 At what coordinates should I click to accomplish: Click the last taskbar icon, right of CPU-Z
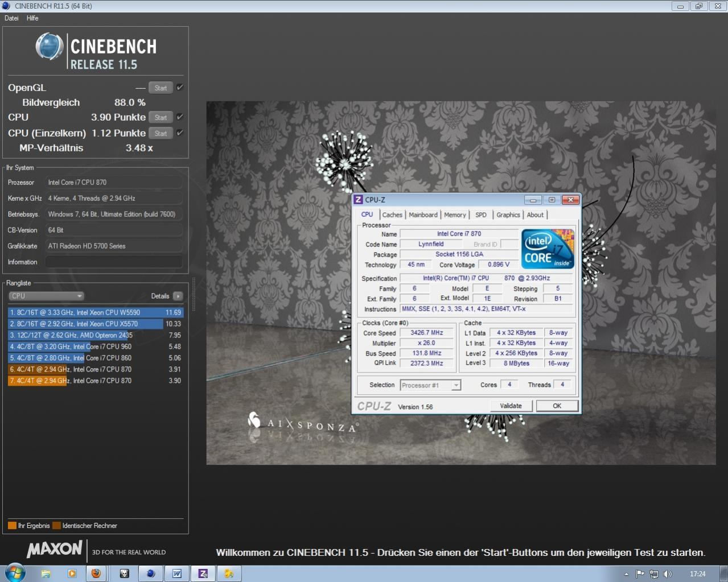229,573
